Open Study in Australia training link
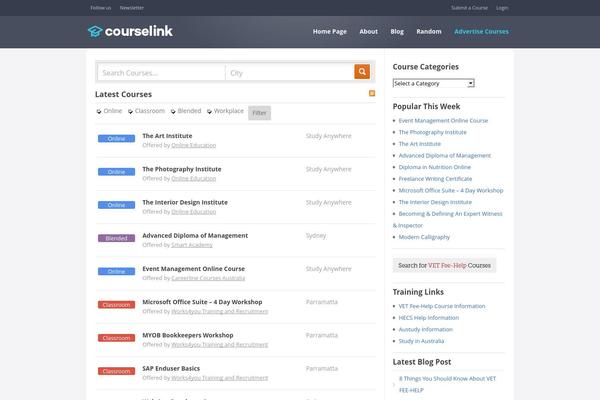This screenshot has height=400, width=600. tap(421, 341)
